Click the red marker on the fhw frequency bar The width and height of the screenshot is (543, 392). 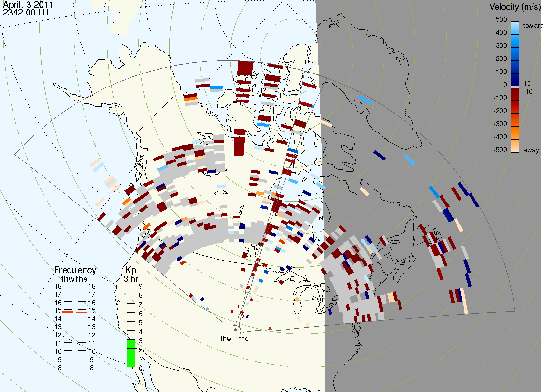point(68,312)
